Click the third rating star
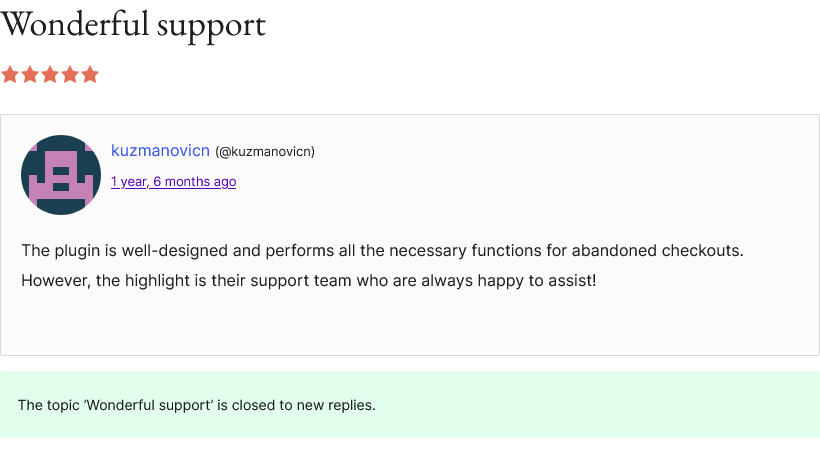The image size is (820, 458). click(x=50, y=75)
